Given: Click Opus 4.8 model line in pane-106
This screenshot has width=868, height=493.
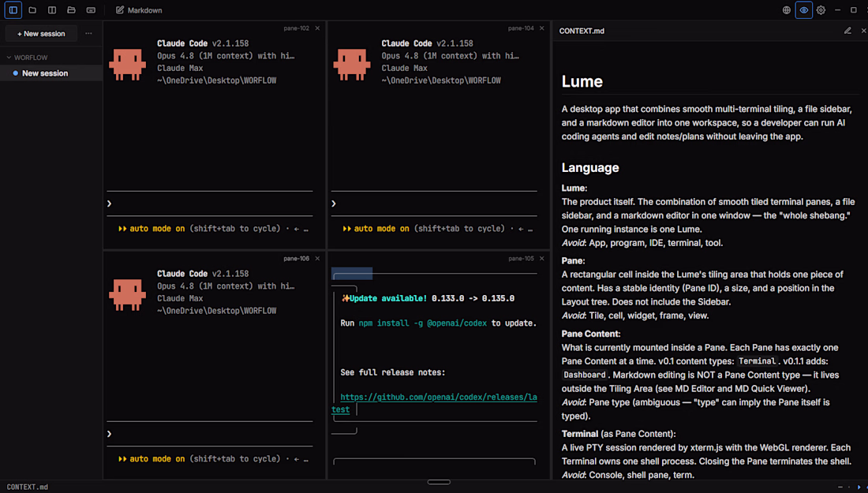Looking at the screenshot, I should pyautogui.click(x=226, y=286).
